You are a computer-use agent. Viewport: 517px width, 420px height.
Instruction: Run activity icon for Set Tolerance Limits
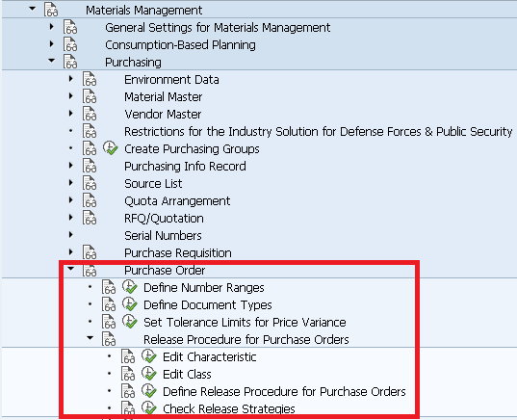click(x=130, y=322)
